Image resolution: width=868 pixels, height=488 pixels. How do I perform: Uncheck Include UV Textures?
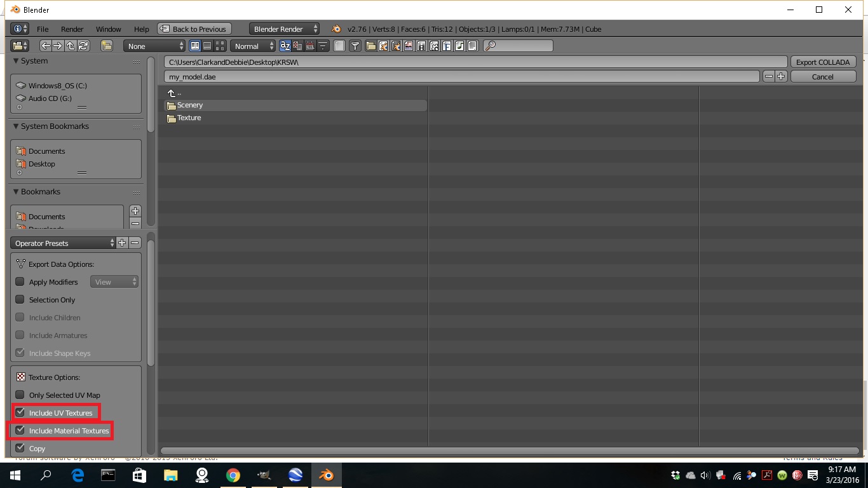point(20,413)
